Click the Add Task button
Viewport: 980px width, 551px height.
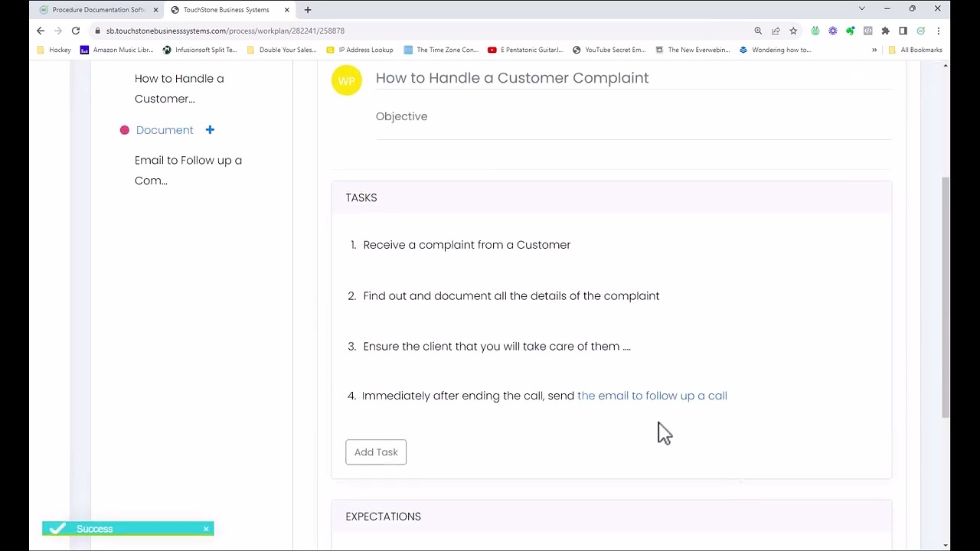(376, 452)
